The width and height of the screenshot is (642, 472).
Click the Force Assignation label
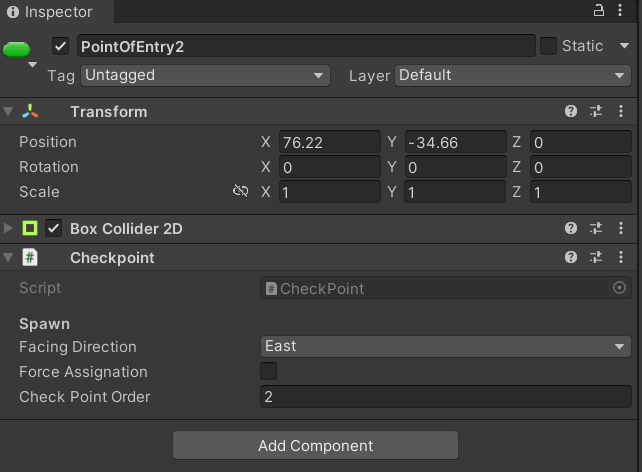point(84,372)
